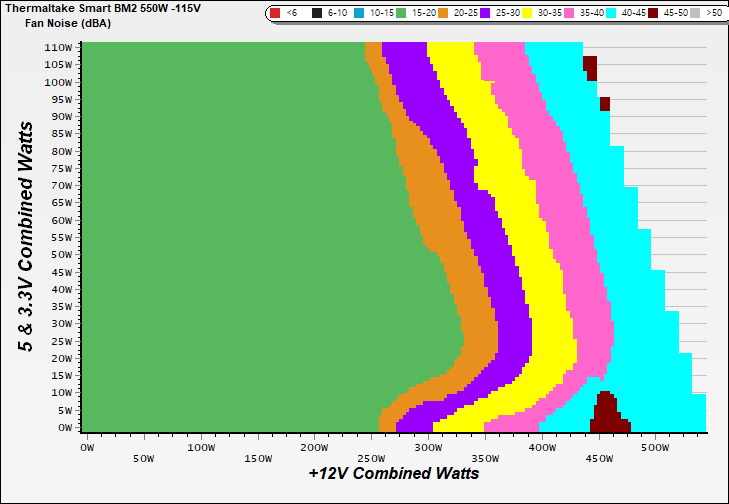Select the black 6-10 legend swatch

pyautogui.click(x=316, y=13)
